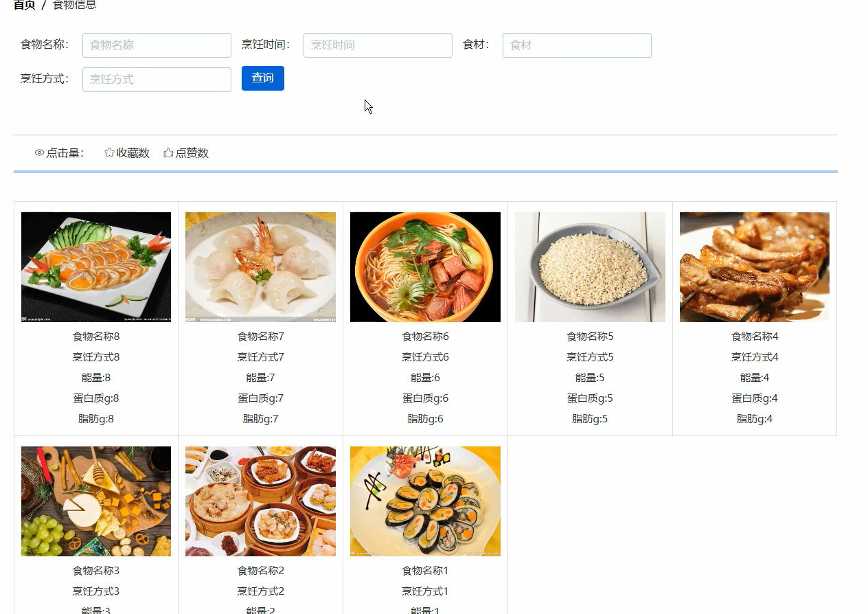
Task: Click the value 蛋白质g:5
Action: [590, 398]
